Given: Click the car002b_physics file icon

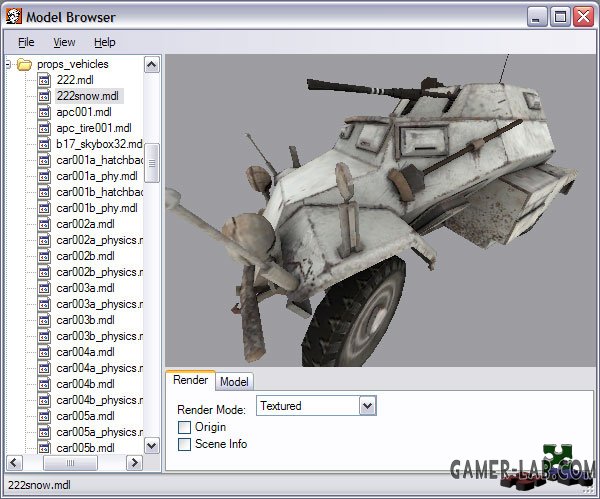Looking at the screenshot, I should 44,272.
